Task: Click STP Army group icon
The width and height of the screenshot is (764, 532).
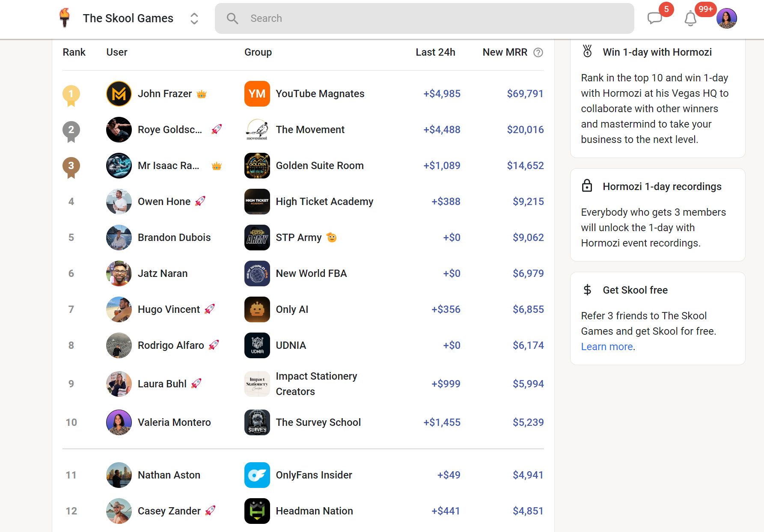Action: [257, 238]
